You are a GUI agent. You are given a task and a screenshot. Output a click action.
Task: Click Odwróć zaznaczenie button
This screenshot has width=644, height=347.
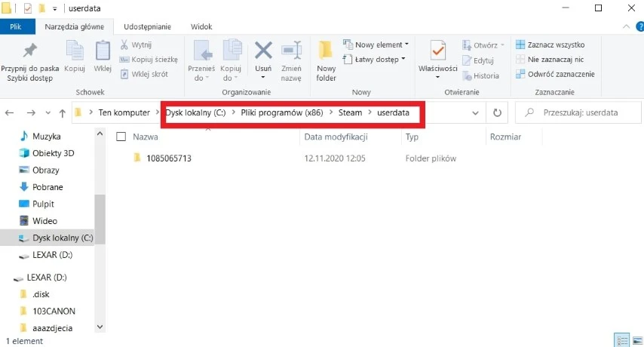[x=555, y=74]
